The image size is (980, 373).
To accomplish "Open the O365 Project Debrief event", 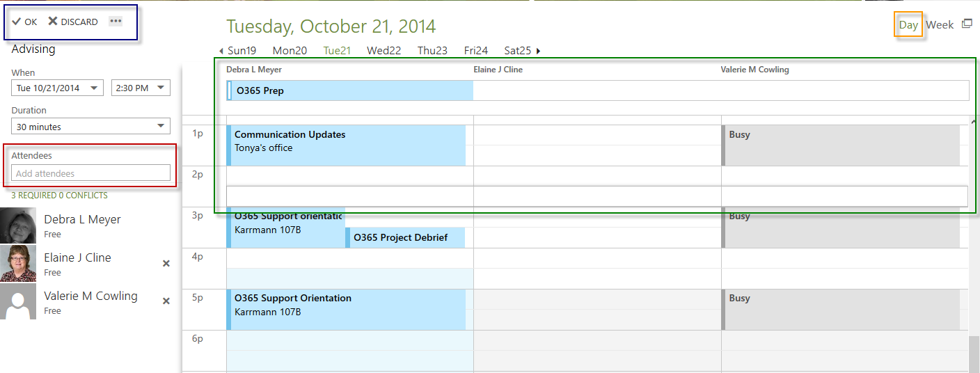I will pyautogui.click(x=405, y=237).
